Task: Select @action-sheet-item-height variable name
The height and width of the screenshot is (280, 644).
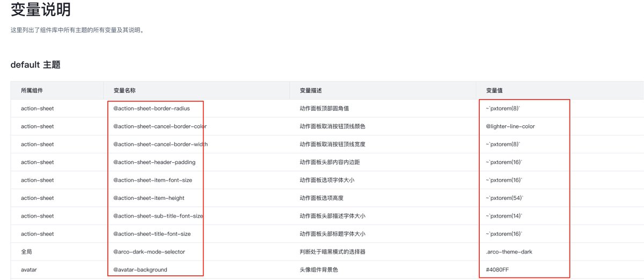Action: tap(149, 198)
